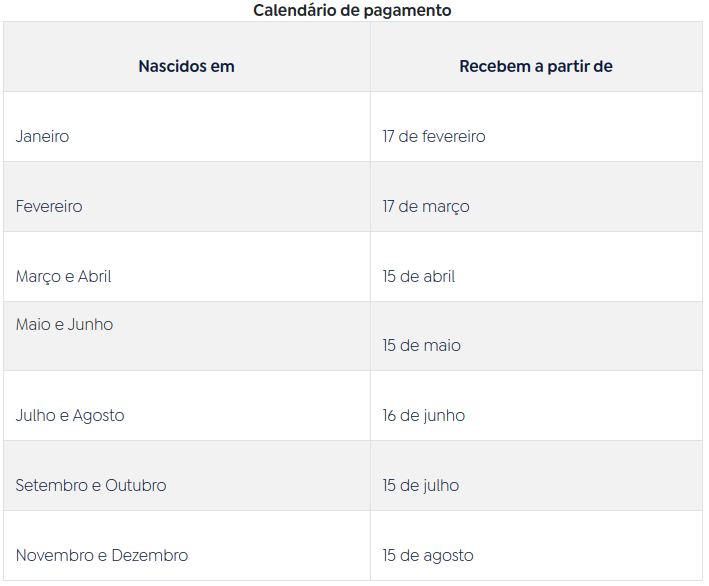Select the 'Julho e Agosto' cell
This screenshot has width=709, height=586.
70,416
